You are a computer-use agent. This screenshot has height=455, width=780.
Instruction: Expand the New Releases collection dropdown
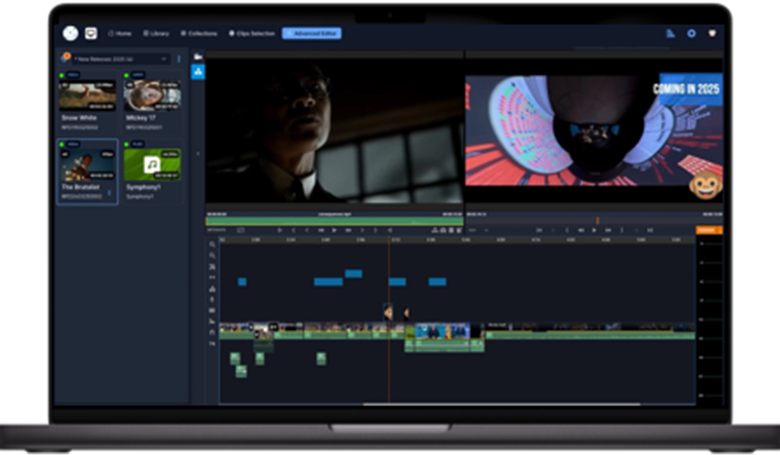164,59
